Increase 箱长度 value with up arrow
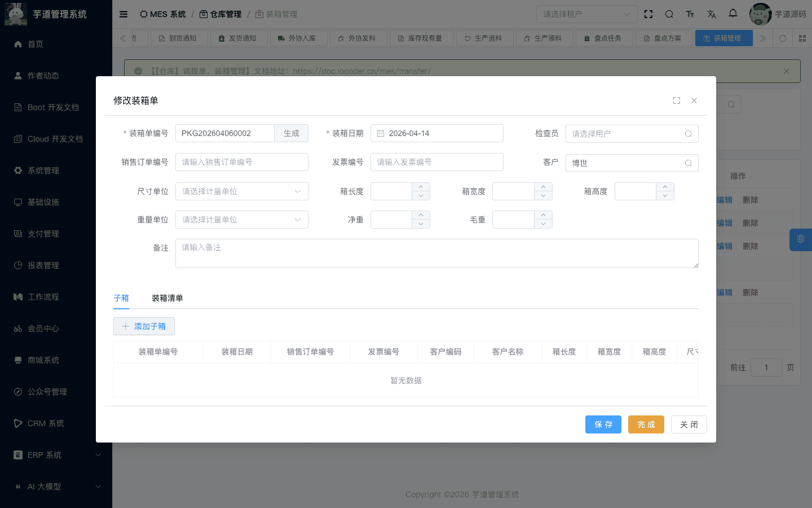 pyautogui.click(x=421, y=187)
